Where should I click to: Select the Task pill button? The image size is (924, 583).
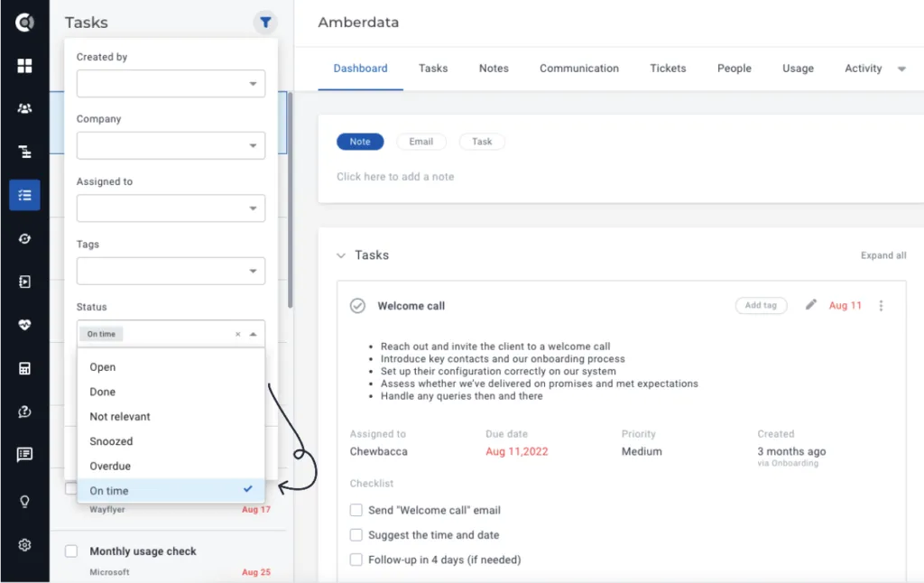(482, 142)
